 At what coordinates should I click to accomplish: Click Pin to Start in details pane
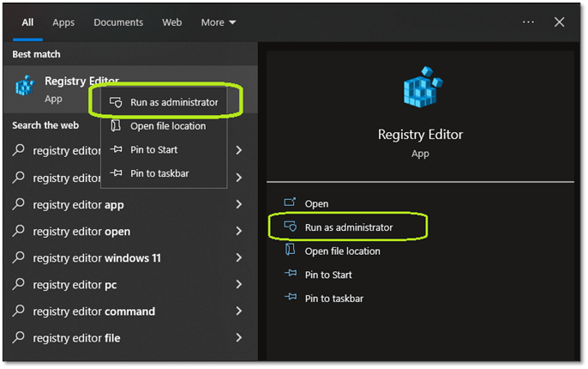(x=328, y=275)
